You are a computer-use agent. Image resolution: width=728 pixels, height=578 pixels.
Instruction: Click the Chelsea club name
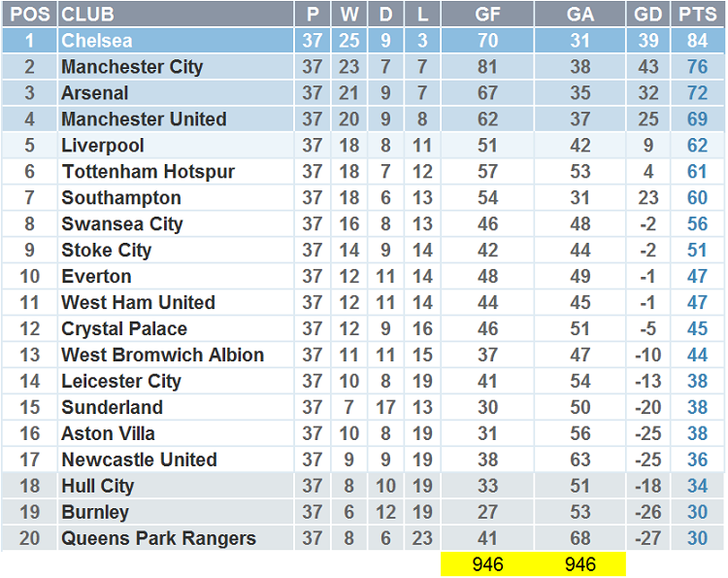[x=97, y=41]
